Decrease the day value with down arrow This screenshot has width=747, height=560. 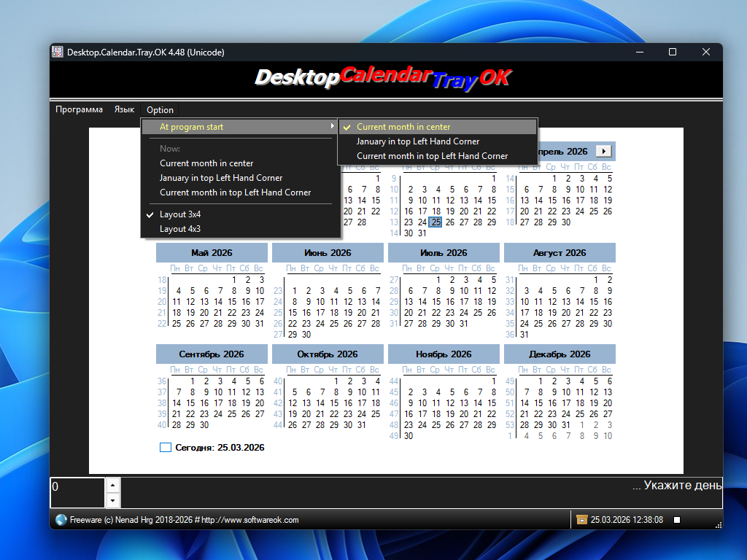(x=112, y=500)
